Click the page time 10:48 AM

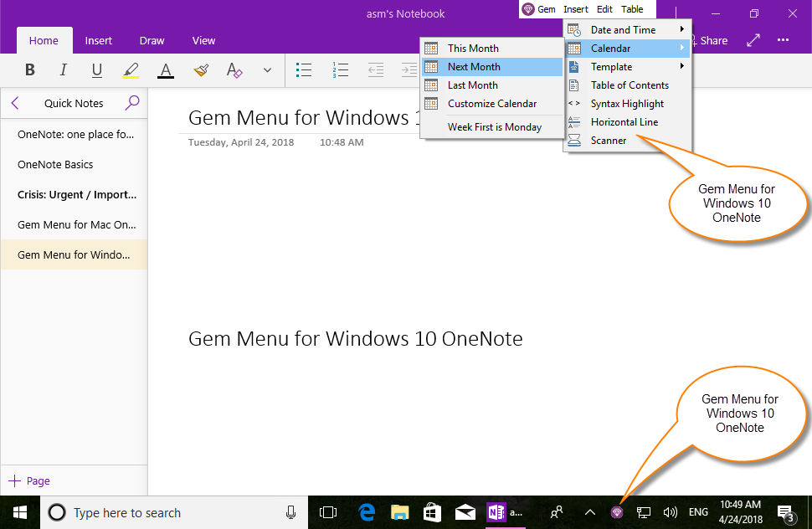pyautogui.click(x=342, y=142)
